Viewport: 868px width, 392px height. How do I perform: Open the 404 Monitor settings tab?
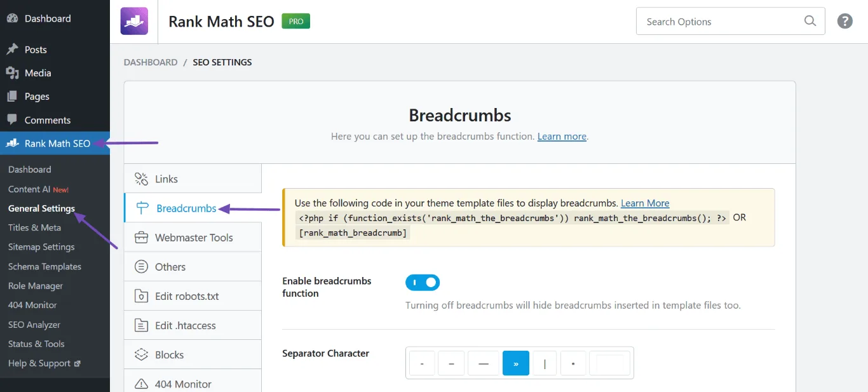pos(193,381)
